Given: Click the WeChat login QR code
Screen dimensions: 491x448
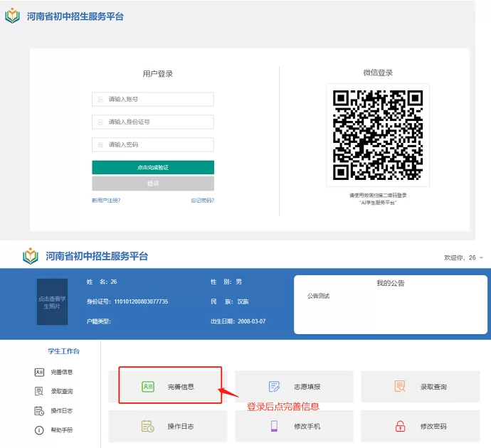Looking at the screenshot, I should (x=378, y=135).
